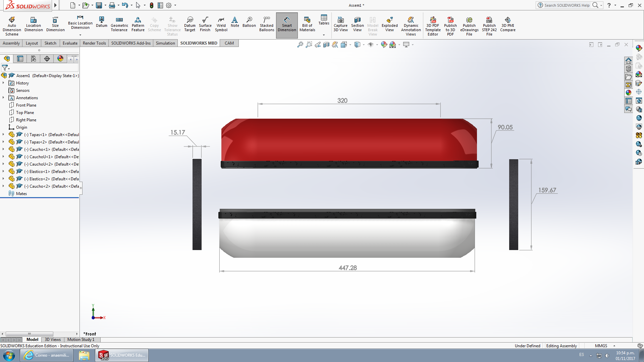Select Size Dimension tool

pos(55,24)
